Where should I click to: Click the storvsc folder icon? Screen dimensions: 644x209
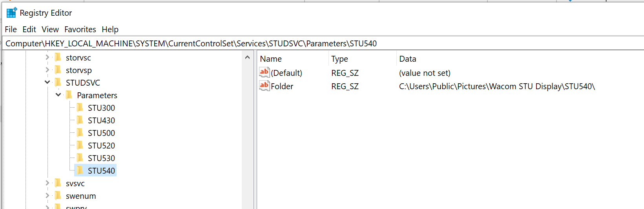(58, 57)
